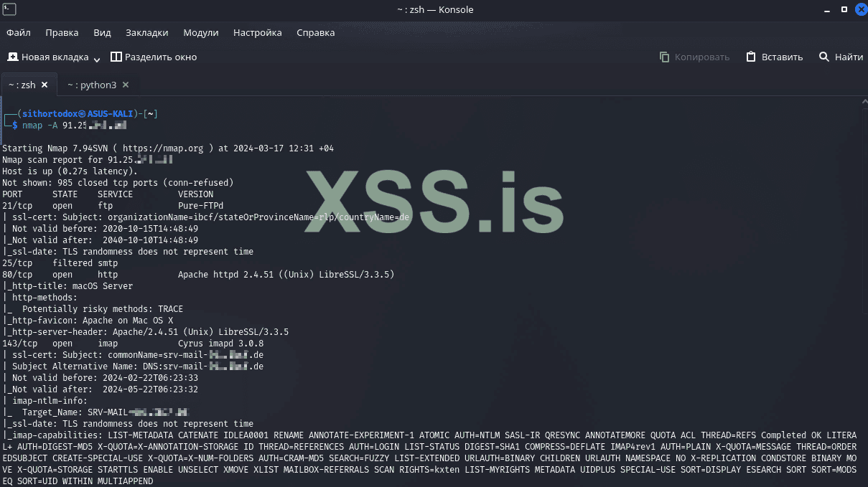Click 'Pure-FTPd' version text
The image size is (868, 487).
[x=201, y=206]
